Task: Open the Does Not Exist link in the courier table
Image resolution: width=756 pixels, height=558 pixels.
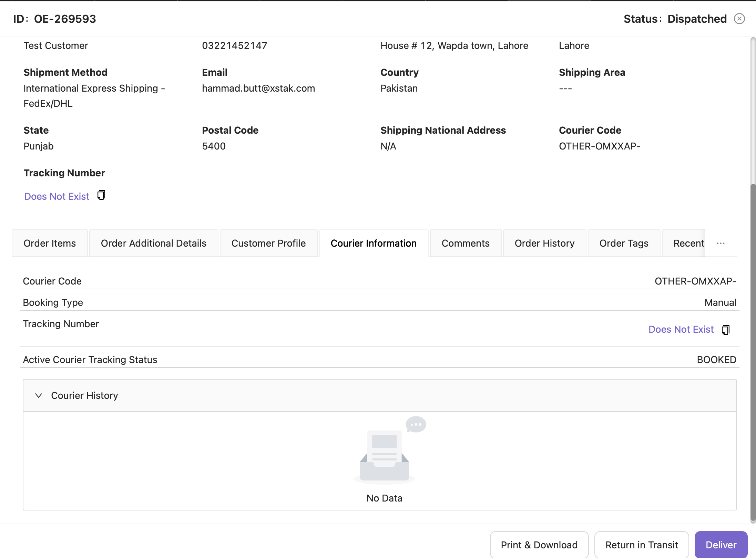Action: (x=681, y=329)
